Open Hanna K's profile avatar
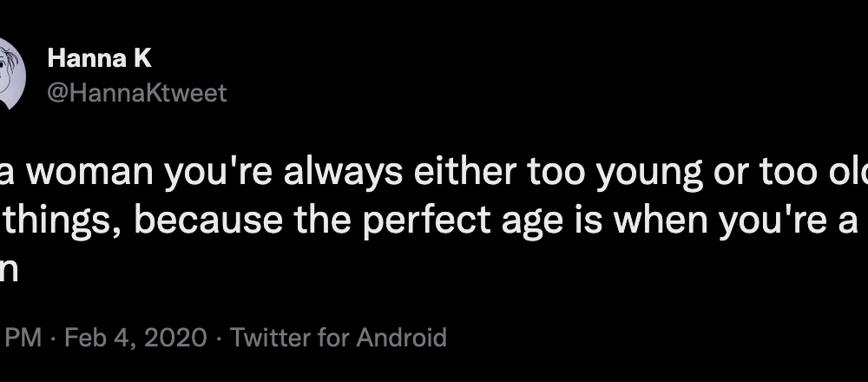The image size is (868, 382). [11, 74]
